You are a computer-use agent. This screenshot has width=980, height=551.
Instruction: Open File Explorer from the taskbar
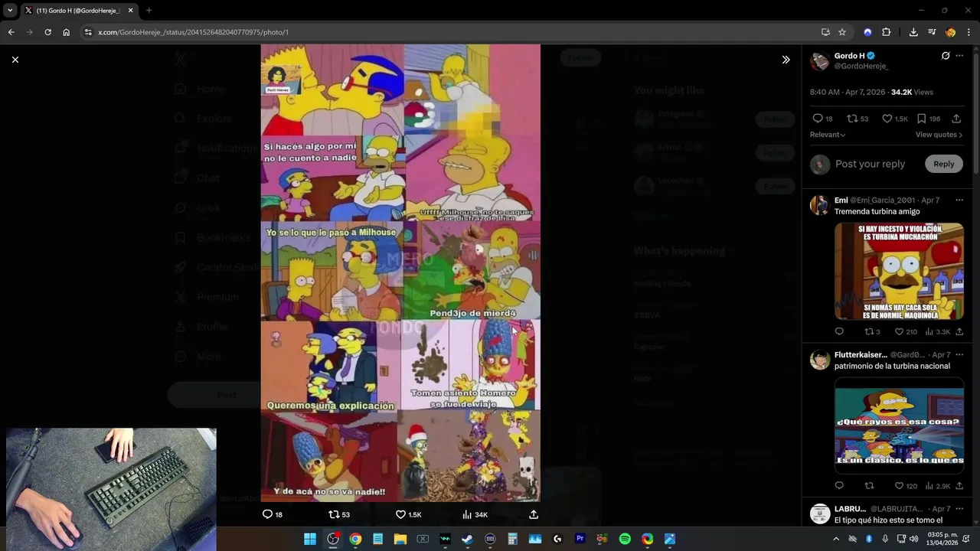tap(400, 539)
